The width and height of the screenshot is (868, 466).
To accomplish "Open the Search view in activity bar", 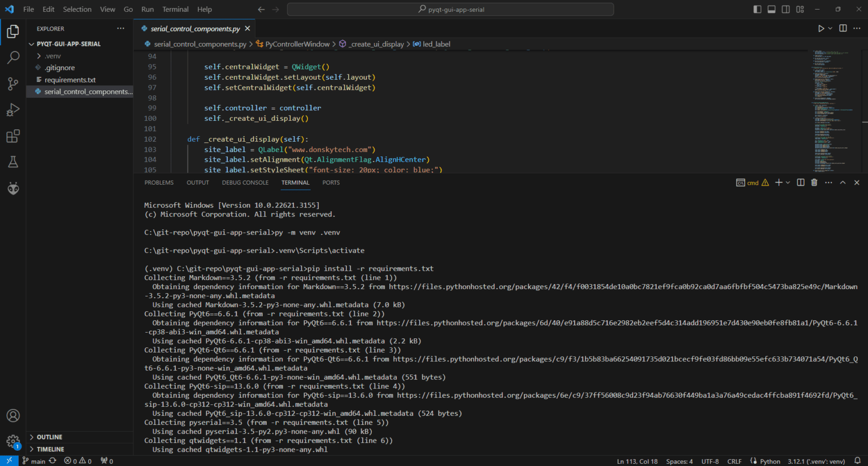I will (x=13, y=58).
